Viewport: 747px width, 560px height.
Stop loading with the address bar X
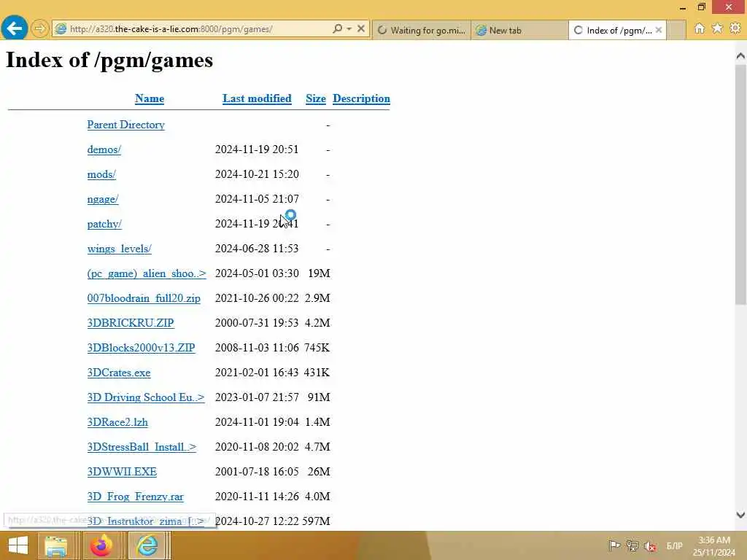point(361,28)
